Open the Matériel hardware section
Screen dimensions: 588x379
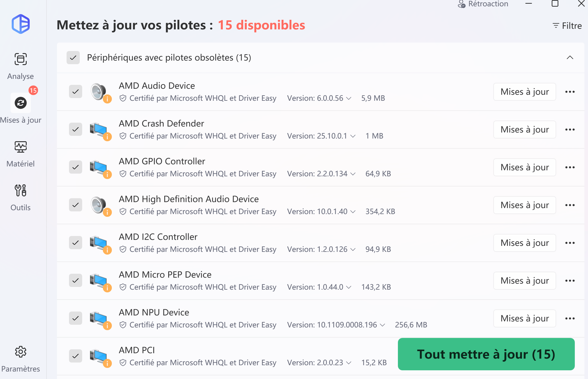pos(20,154)
